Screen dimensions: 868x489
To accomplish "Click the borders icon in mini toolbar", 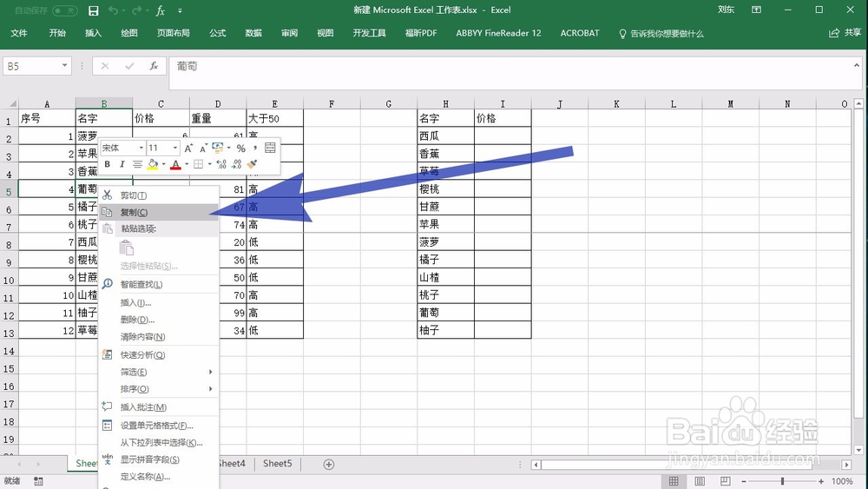I will (x=198, y=164).
